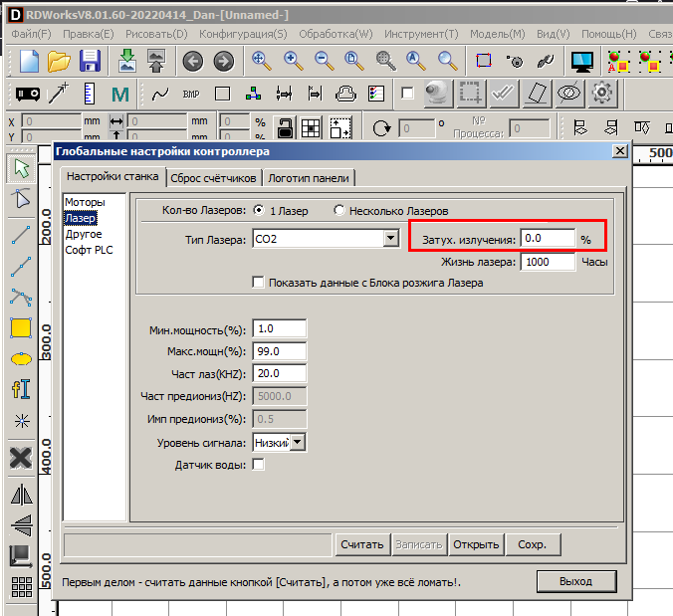Select the 1 Лазер radio button
This screenshot has width=673, height=616.
point(259,210)
